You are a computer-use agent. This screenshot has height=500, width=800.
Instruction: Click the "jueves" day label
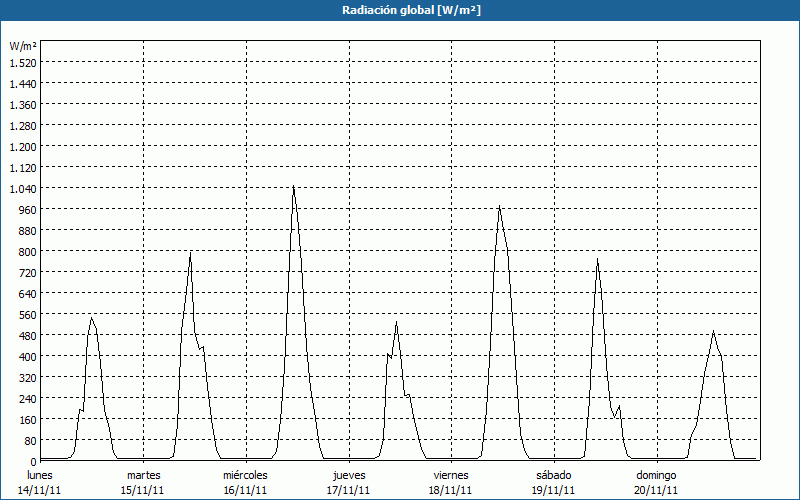point(349,476)
